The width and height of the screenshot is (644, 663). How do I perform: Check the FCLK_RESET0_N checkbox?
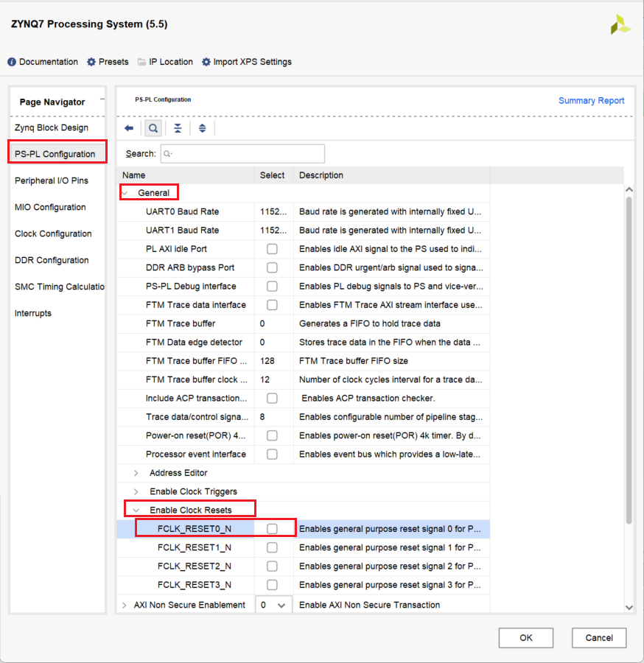[x=272, y=529]
